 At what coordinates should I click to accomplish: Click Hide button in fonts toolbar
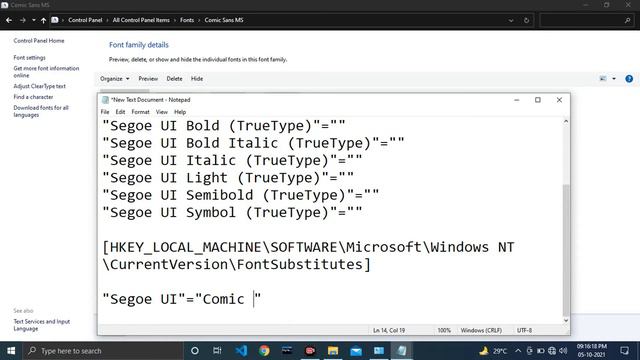[197, 79]
